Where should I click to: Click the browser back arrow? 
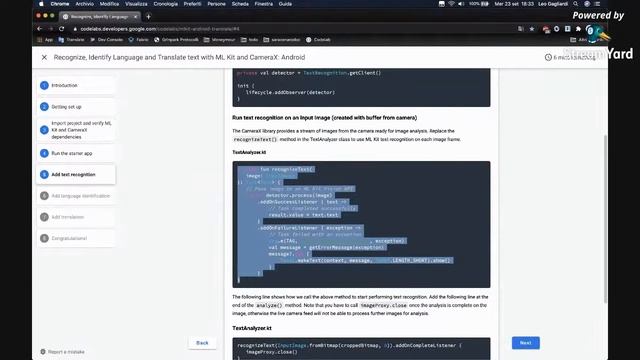point(40,29)
